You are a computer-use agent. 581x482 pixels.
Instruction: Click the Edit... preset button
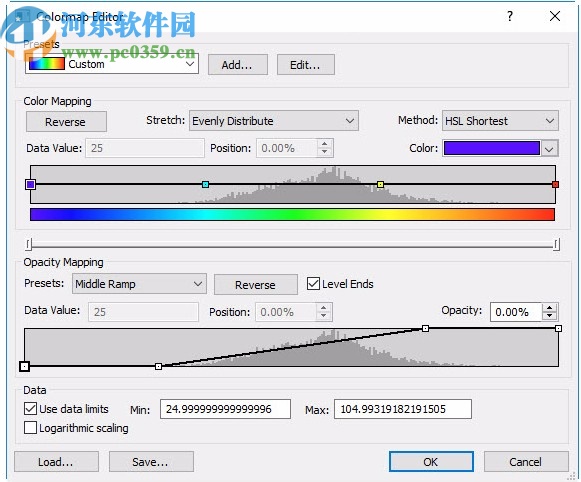click(x=306, y=65)
